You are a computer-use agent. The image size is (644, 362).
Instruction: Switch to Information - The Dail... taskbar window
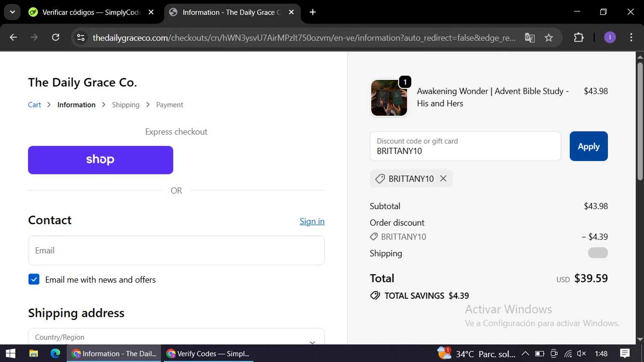114,353
